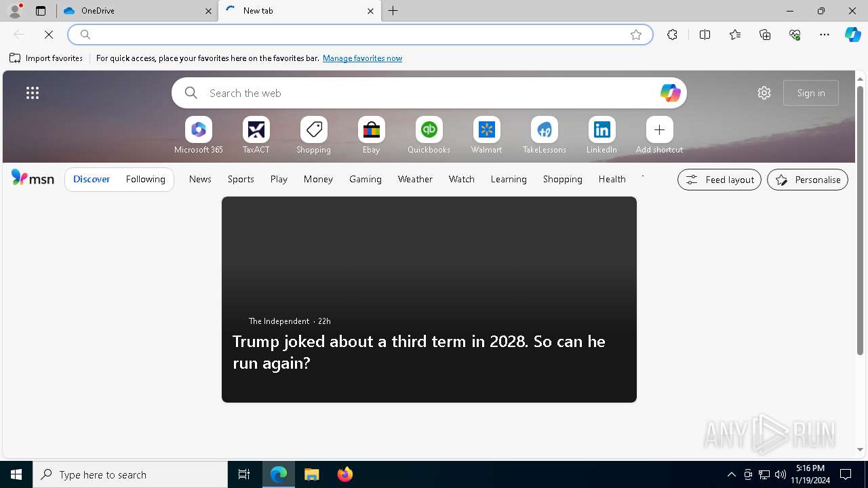This screenshot has width=868, height=488.
Task: Open the MSN app launcher grid
Action: tap(33, 93)
